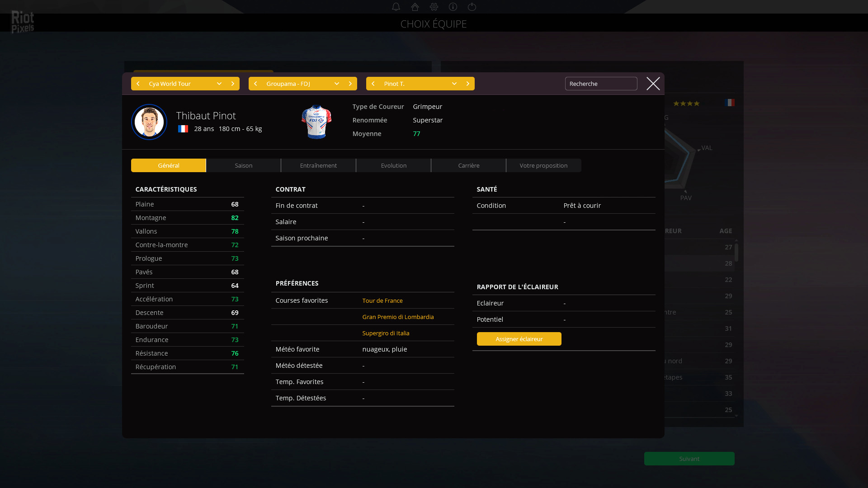Click the Assigner éclaireur button
This screenshot has width=868, height=488.
[519, 338]
